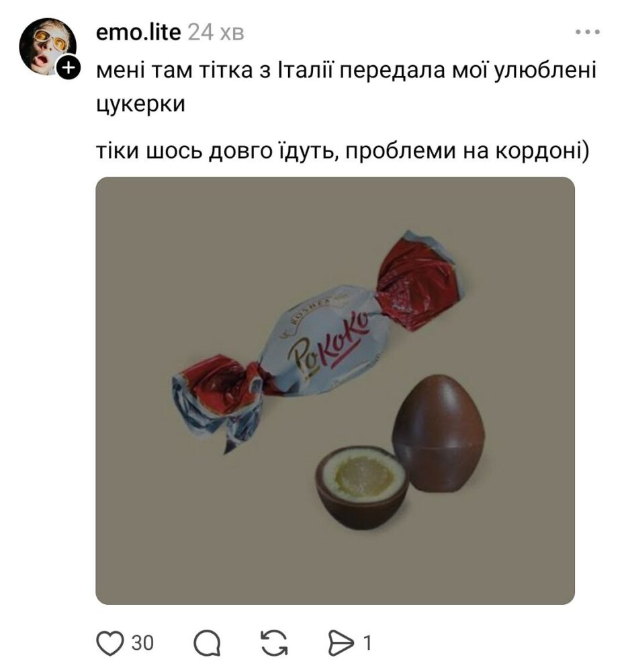Follow emo.lite via the plus badge

[x=69, y=67]
